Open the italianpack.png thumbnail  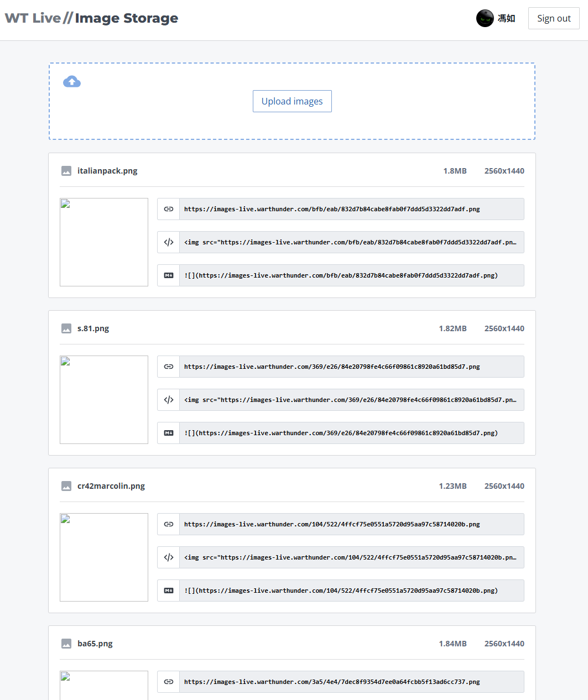pyautogui.click(x=104, y=242)
